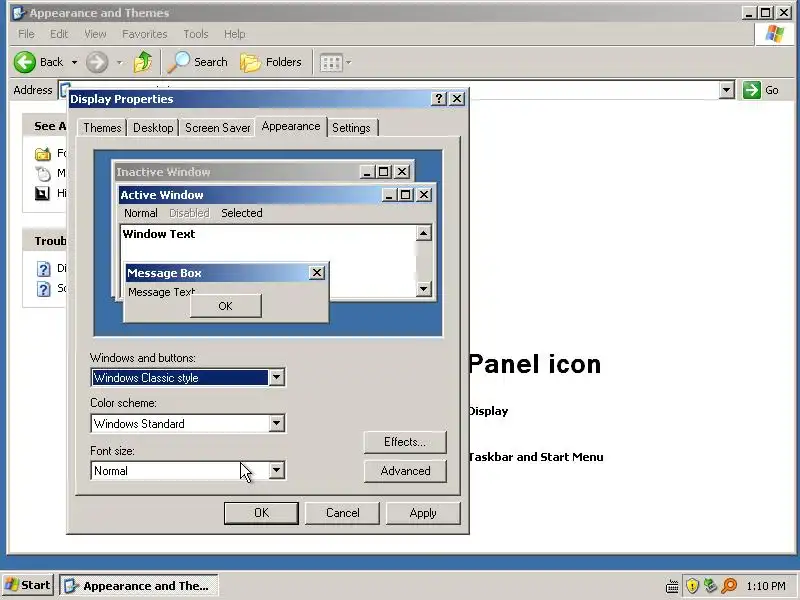The height and width of the screenshot is (600, 800).
Task: Click the Effects... button
Action: pyautogui.click(x=405, y=442)
